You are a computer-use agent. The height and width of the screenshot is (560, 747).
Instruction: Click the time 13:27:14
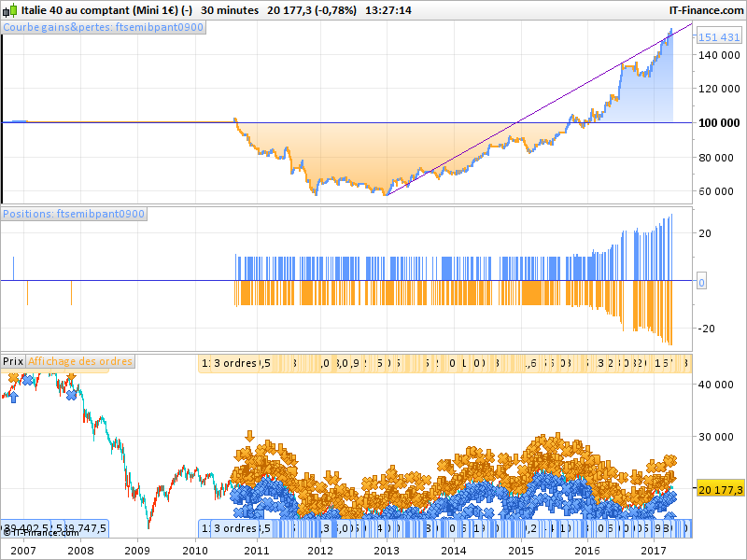(x=388, y=10)
